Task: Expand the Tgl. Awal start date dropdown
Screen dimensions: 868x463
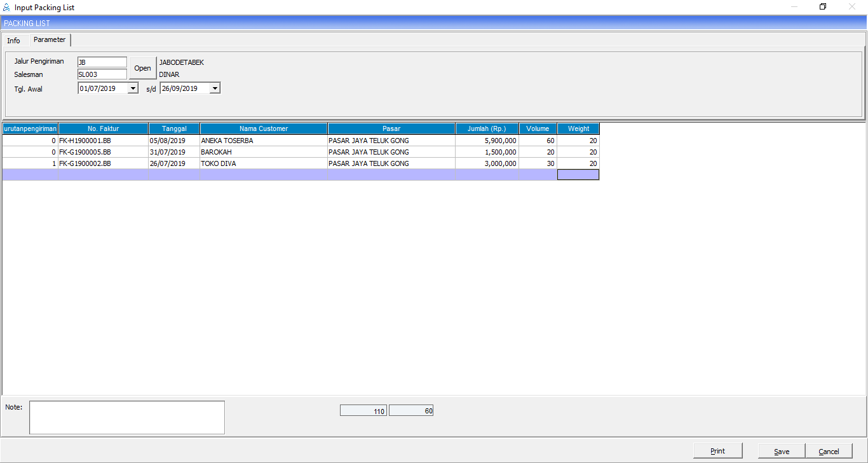Action: pos(133,88)
